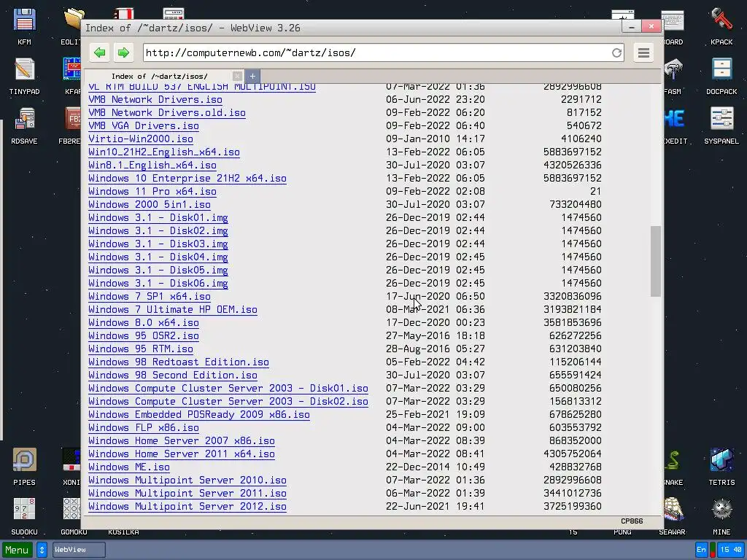
Task: Open Windows 3.1 - Disk04.img link
Action: (158, 257)
